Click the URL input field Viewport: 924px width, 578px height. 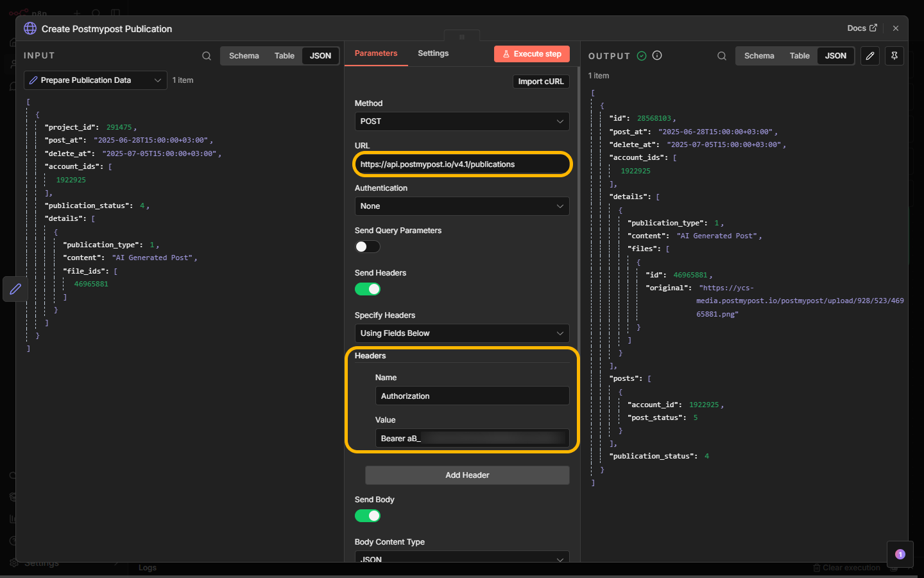(462, 164)
